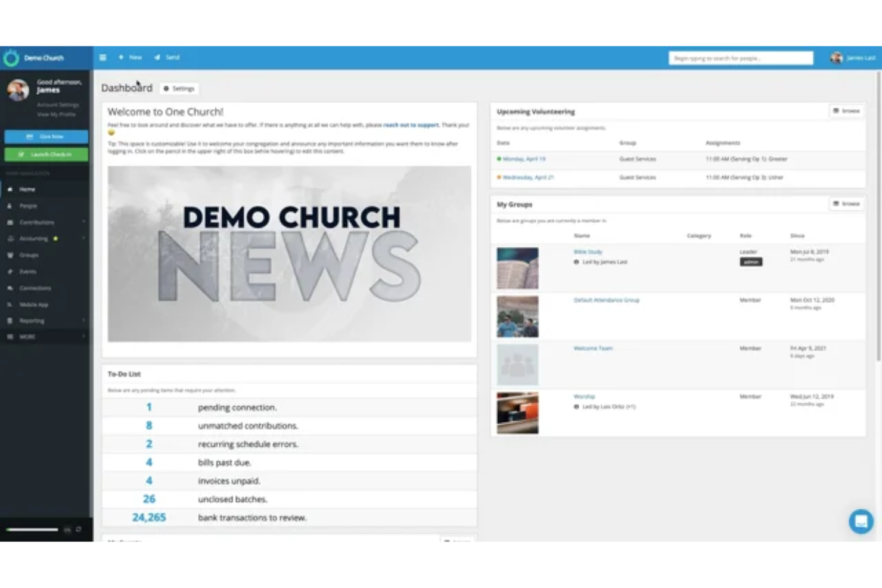Open the live chat bubble icon
This screenshot has height=588, width=882.
coord(861,522)
